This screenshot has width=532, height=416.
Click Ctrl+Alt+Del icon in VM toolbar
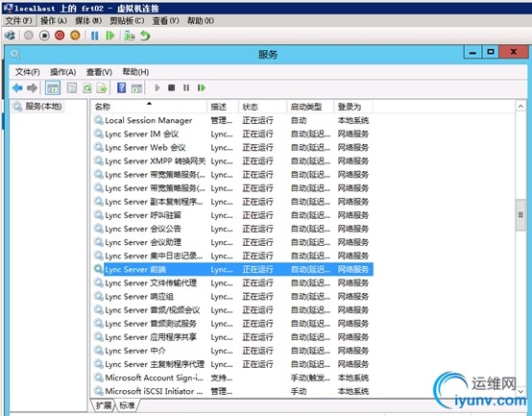(x=10, y=36)
